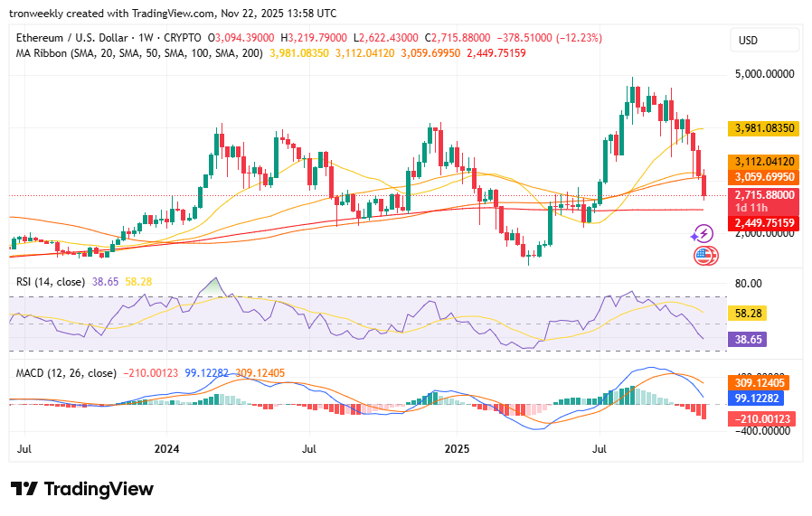The width and height of the screenshot is (812, 516).
Task: Click the −400.00000 MACD scale label
Action: [762, 431]
